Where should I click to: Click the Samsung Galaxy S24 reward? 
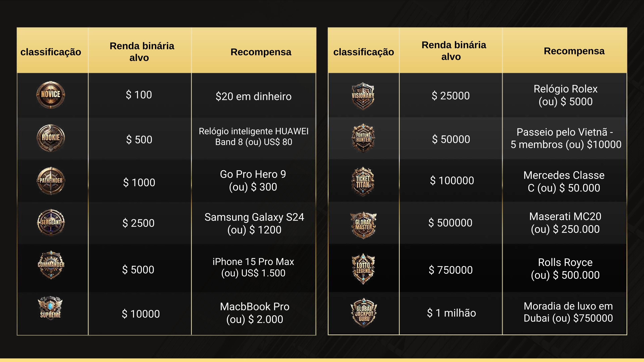point(254,223)
